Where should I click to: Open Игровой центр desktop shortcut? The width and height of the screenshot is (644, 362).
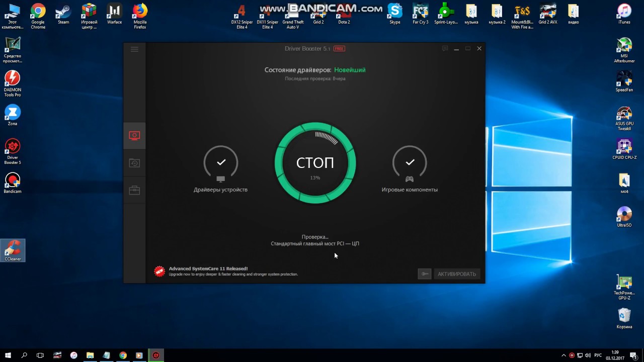(89, 16)
